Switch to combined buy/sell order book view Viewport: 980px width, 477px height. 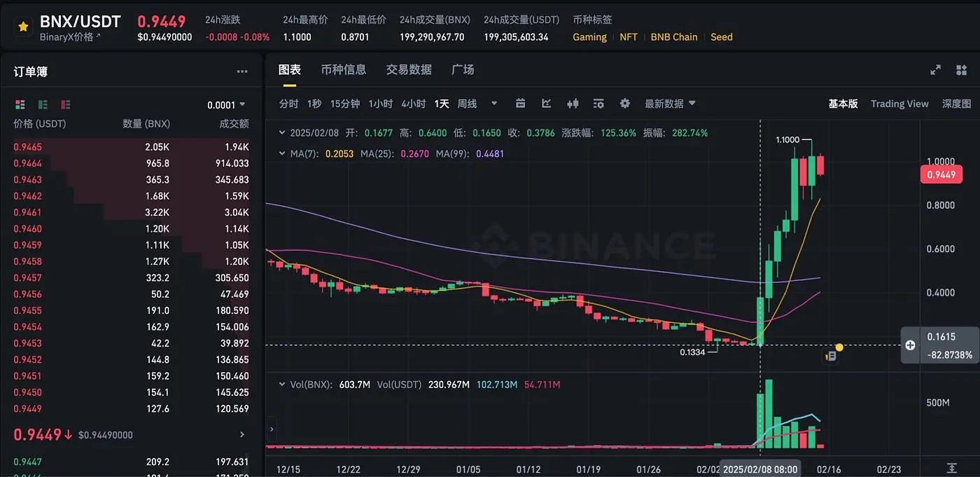tap(20, 104)
